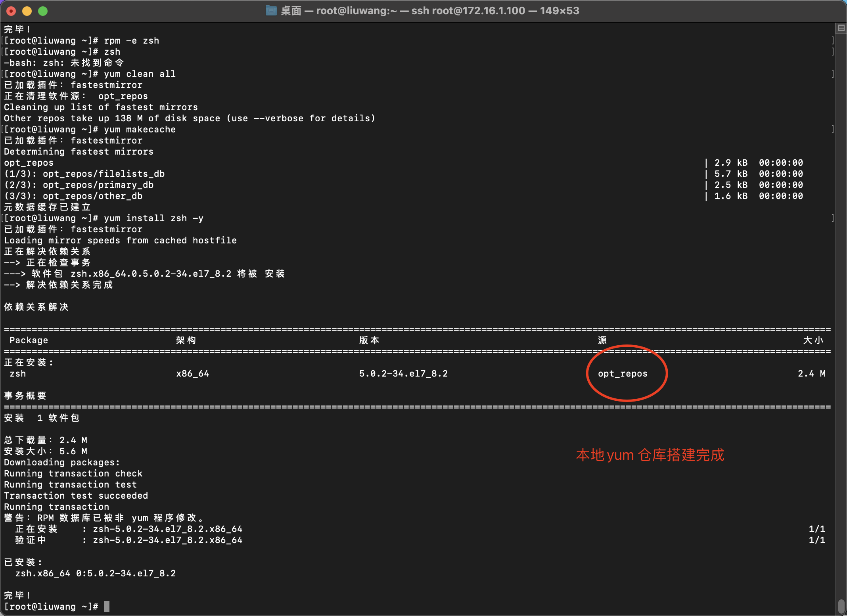Click the red close window button
Screen dimensions: 847x616
(x=11, y=11)
